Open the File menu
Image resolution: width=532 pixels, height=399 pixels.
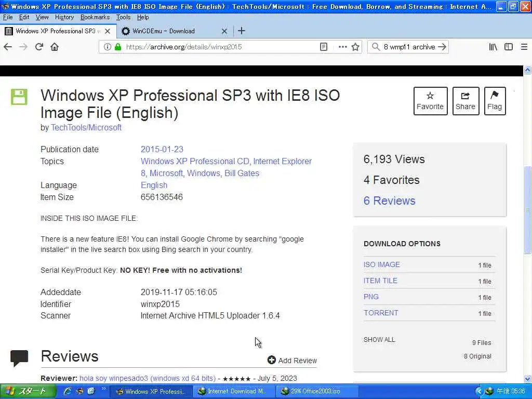point(7,17)
